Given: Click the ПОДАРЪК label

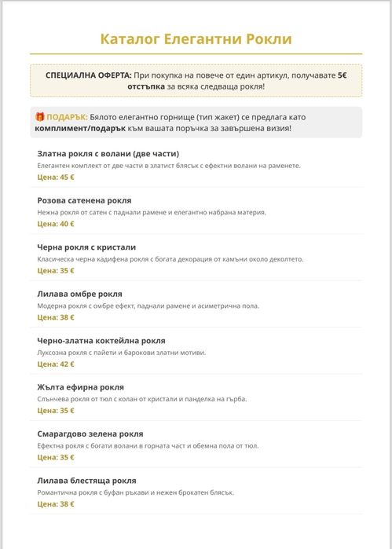Looking at the screenshot, I should click(x=67, y=117).
